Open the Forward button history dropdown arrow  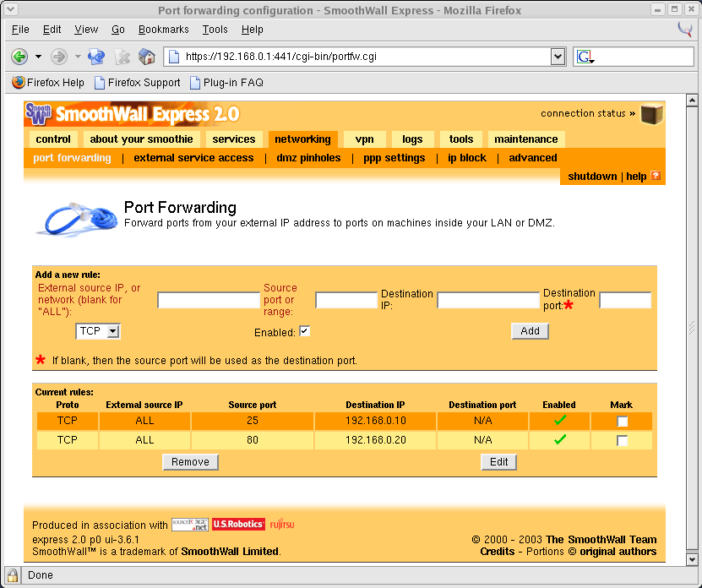tap(78, 57)
